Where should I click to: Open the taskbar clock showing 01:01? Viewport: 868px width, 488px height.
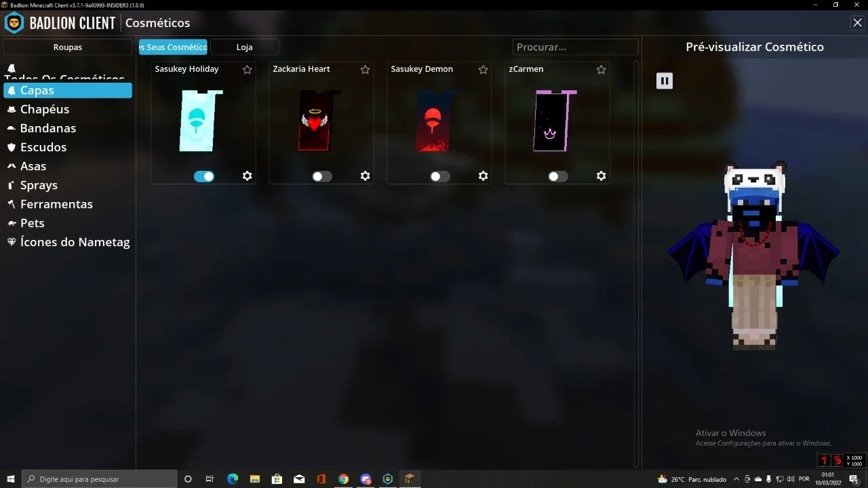tap(828, 479)
